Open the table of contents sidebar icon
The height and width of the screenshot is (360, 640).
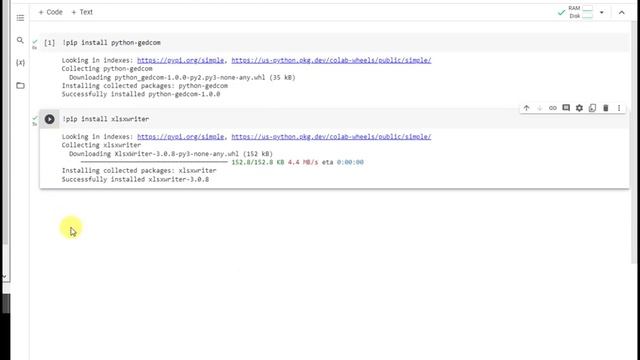(20, 18)
